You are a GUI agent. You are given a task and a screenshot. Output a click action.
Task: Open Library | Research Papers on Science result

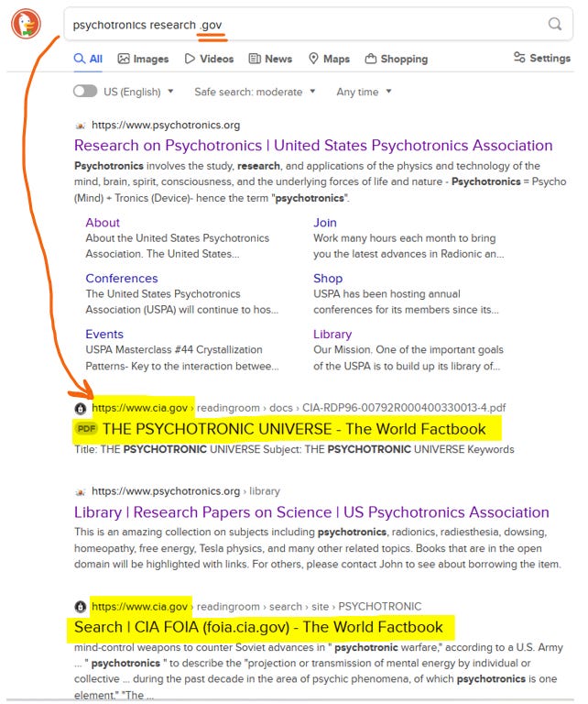(311, 512)
